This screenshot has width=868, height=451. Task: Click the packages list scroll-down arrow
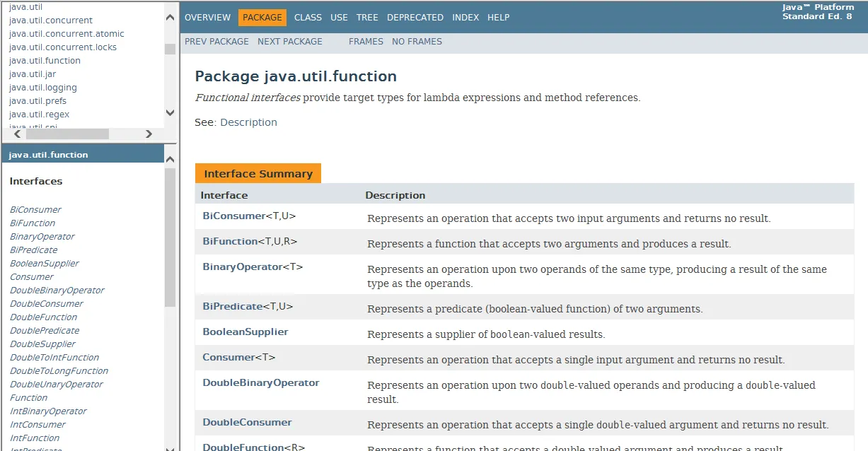tap(170, 112)
